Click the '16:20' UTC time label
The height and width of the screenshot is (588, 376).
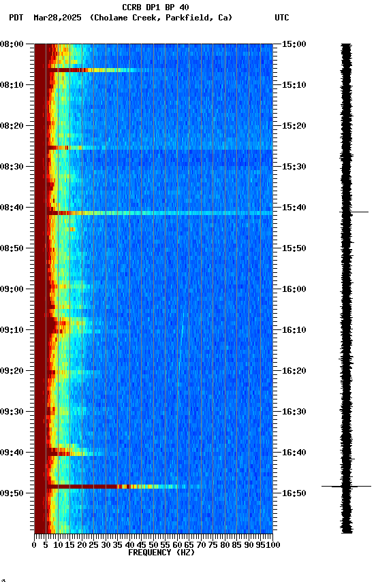294,372
